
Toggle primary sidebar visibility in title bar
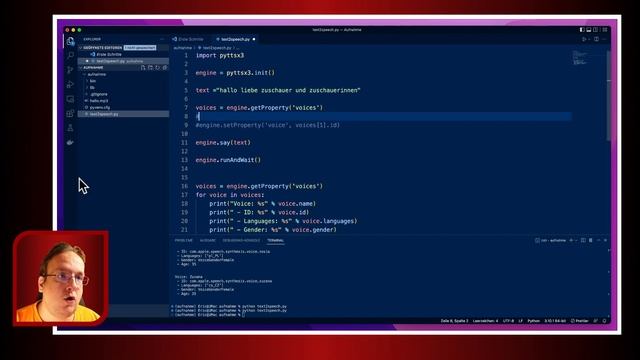click(582, 30)
